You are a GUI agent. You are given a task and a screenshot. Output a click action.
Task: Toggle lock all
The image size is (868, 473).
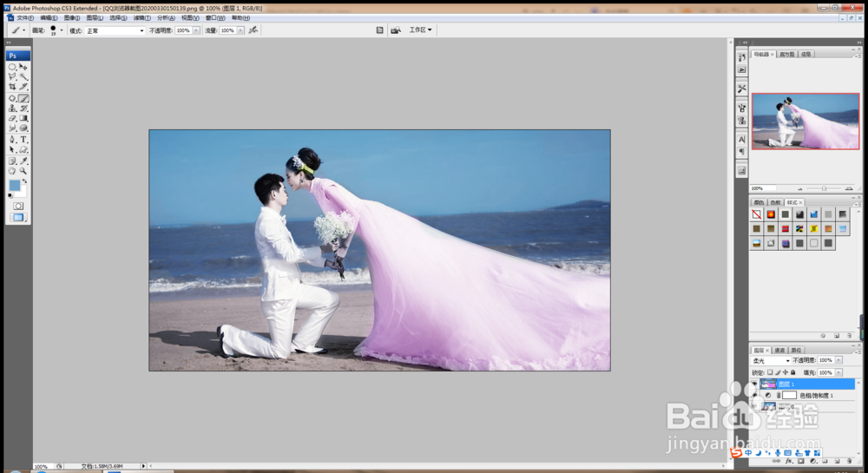click(x=793, y=372)
